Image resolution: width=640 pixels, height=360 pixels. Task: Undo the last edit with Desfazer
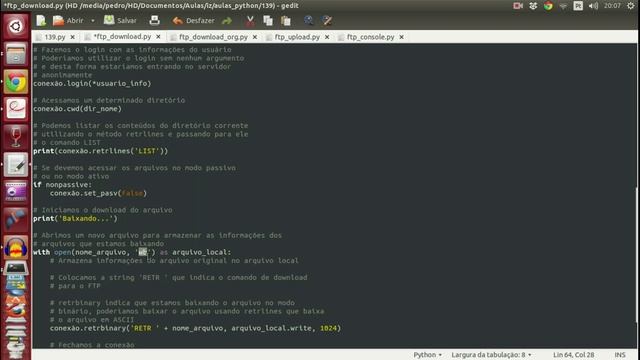click(x=193, y=20)
